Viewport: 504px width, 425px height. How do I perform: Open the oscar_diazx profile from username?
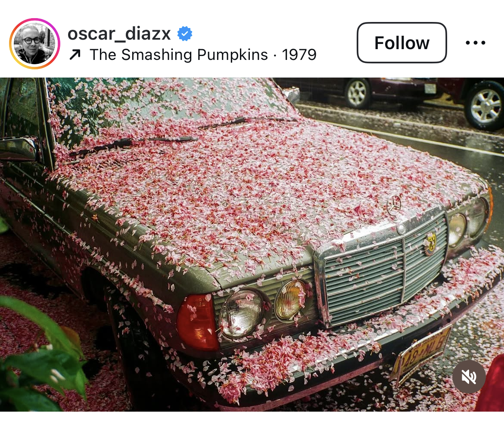[x=119, y=34]
